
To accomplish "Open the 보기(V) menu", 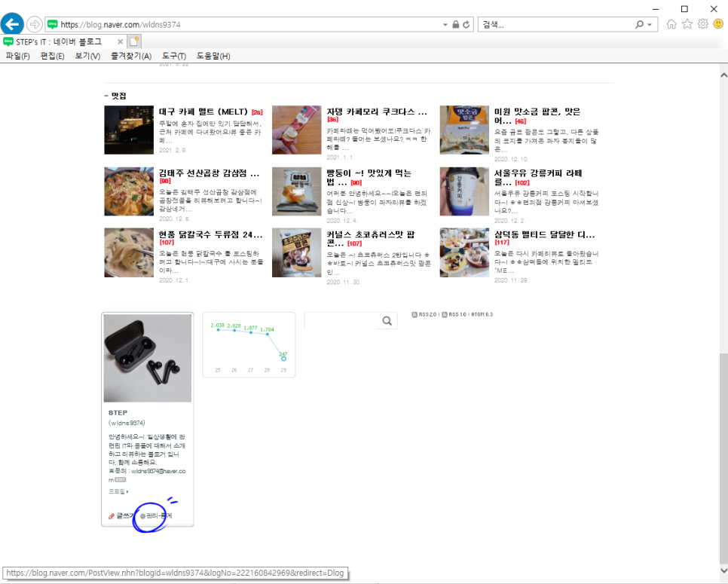I will pos(87,57).
